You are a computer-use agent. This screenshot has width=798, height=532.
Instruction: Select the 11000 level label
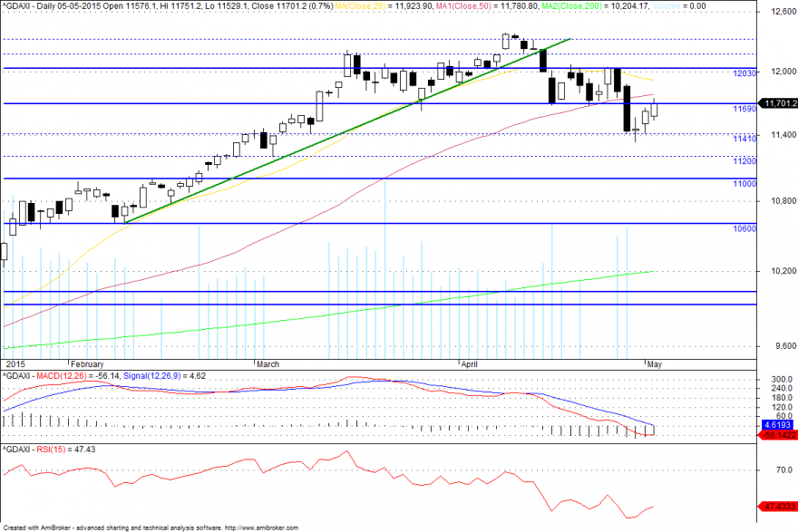[x=744, y=184]
